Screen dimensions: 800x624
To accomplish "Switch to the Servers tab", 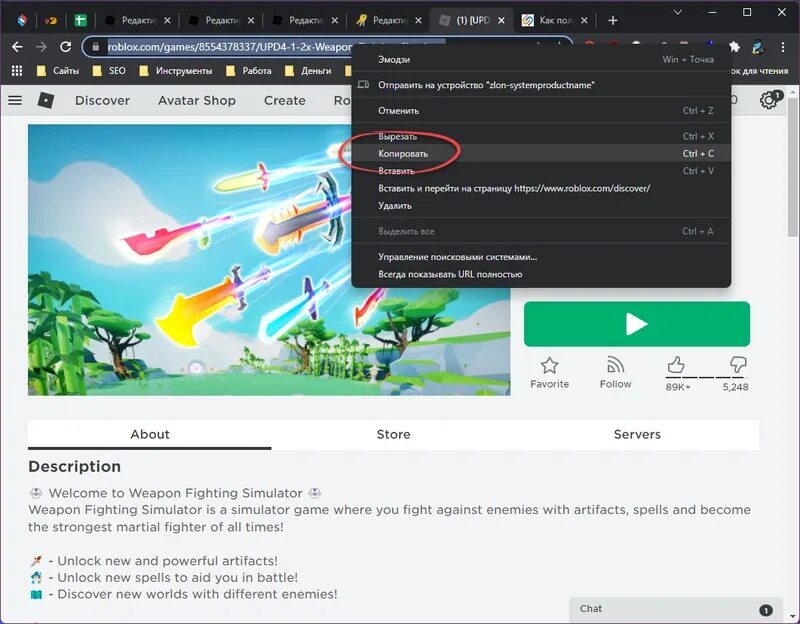I will tap(637, 434).
